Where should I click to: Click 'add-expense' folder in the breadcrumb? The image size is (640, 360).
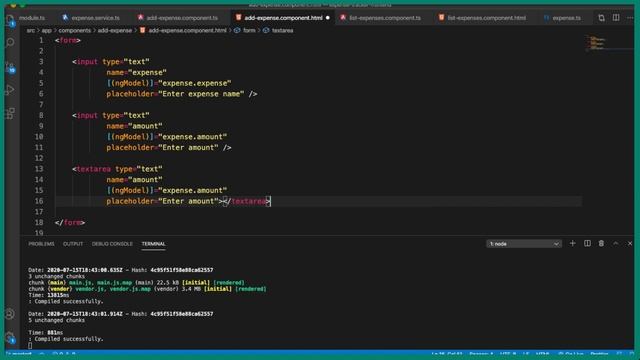[115, 30]
